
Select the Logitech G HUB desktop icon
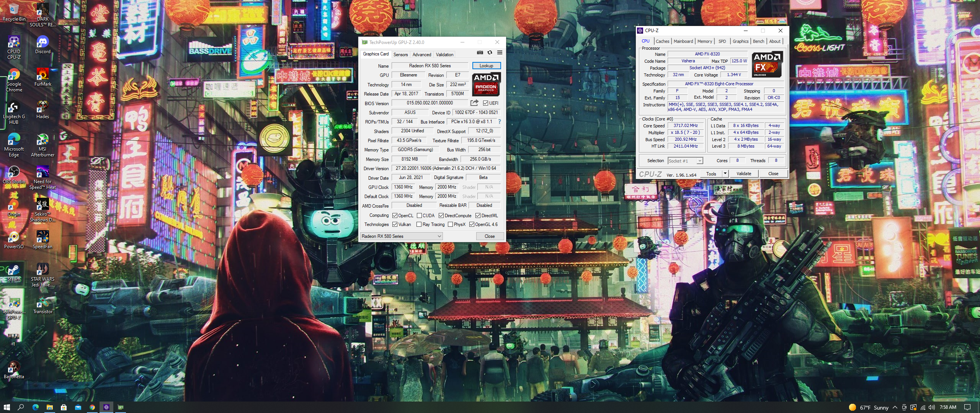pos(14,113)
